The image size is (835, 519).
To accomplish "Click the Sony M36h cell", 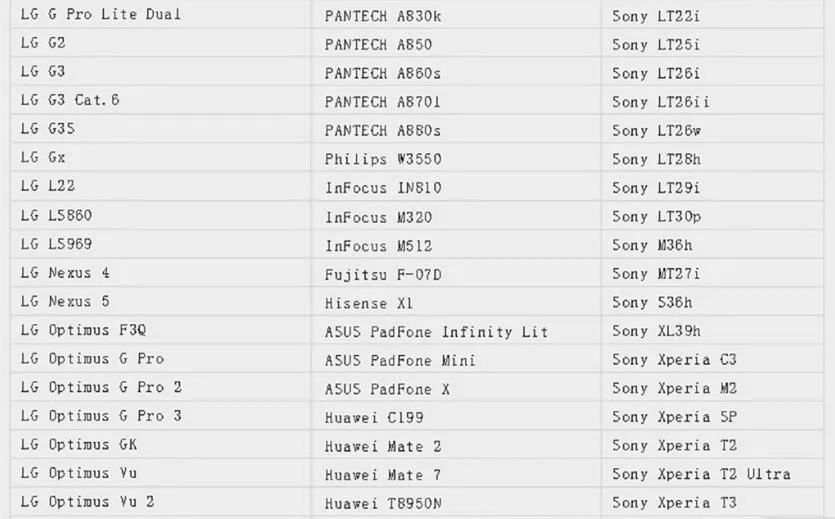I will click(713, 244).
